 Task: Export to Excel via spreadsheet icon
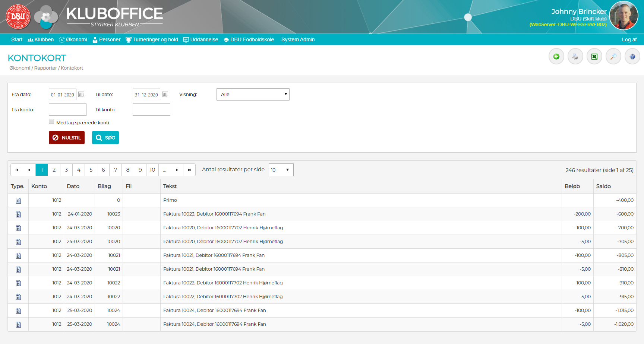pos(594,57)
